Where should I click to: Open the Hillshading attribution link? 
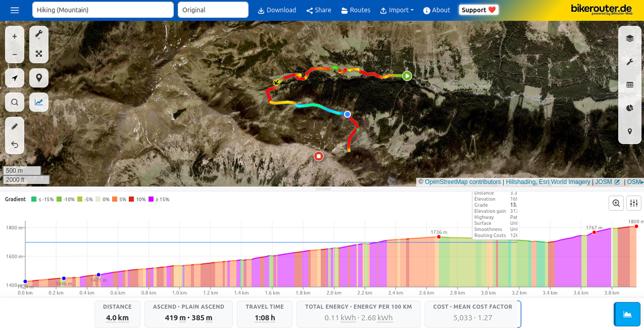[521, 182]
